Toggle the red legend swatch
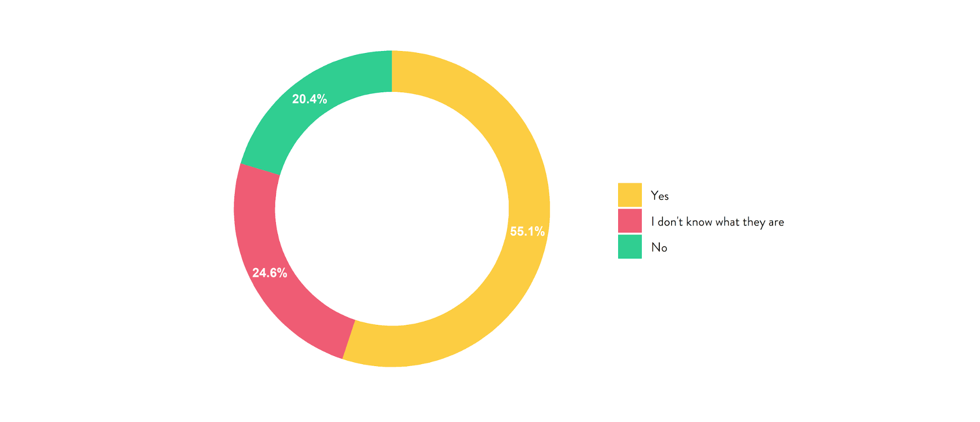The width and height of the screenshot is (980, 422). [629, 221]
